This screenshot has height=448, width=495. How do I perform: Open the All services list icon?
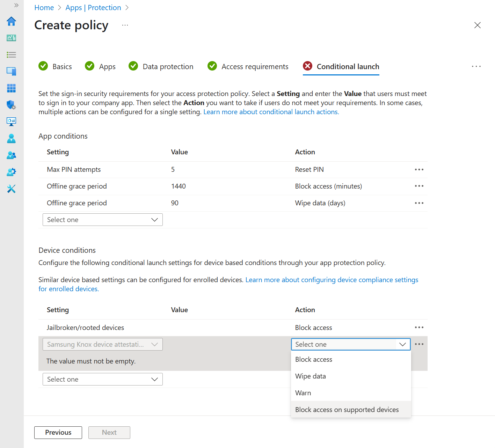(12, 55)
